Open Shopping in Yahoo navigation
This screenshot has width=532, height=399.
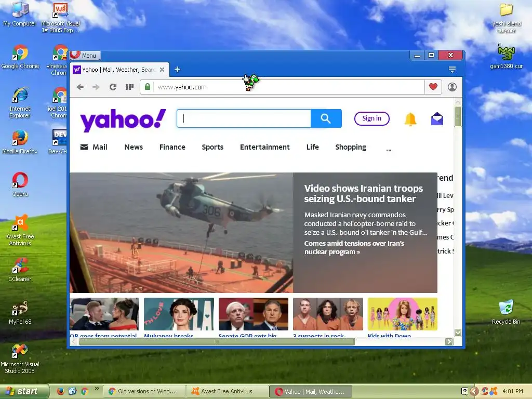pos(351,147)
